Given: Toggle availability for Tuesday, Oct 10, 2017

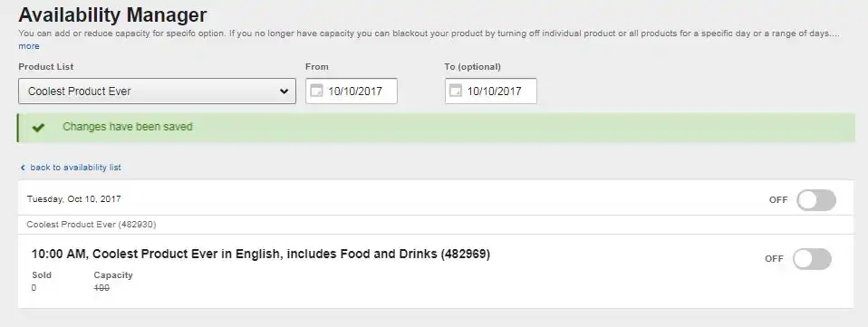Looking at the screenshot, I should [x=816, y=200].
